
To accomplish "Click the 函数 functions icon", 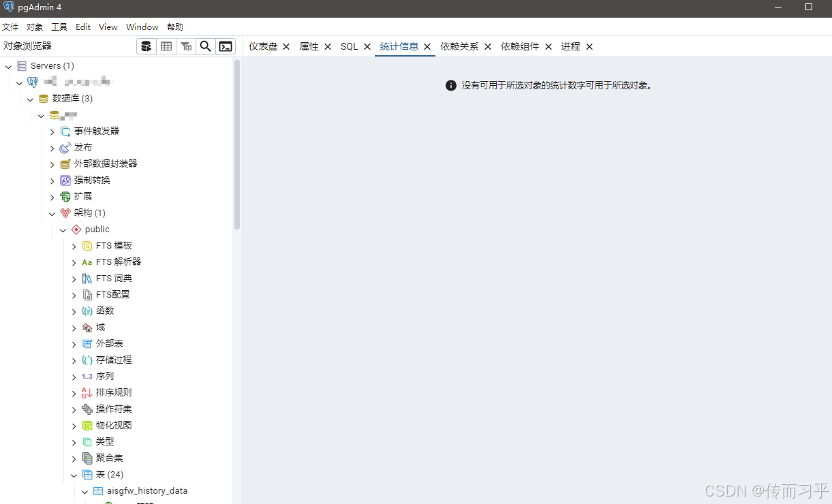I will point(87,311).
